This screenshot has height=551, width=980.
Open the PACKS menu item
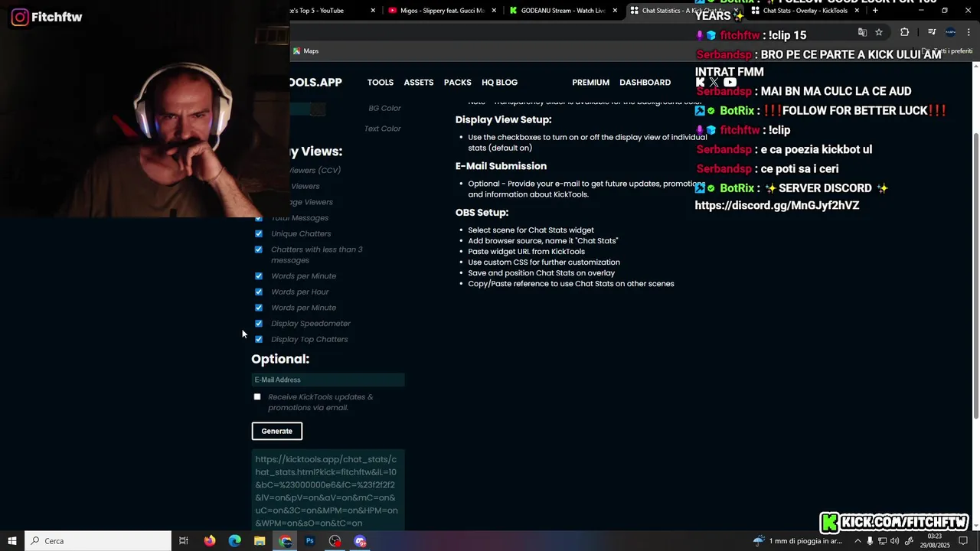coord(458,83)
